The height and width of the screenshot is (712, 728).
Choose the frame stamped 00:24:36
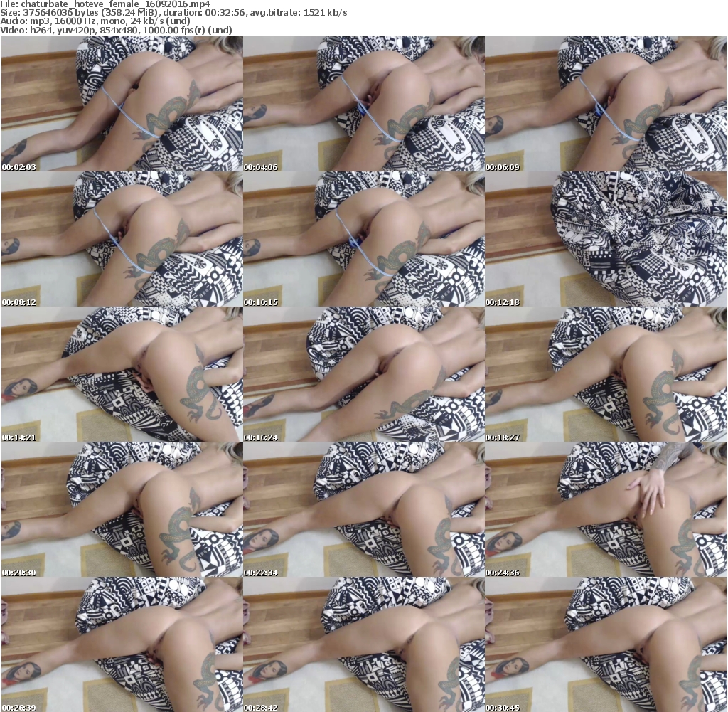(x=606, y=509)
